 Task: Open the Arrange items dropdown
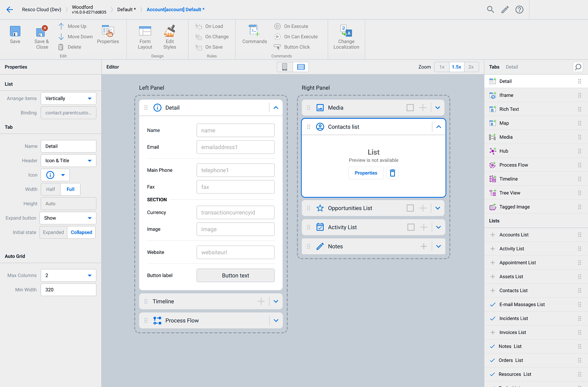coord(69,99)
